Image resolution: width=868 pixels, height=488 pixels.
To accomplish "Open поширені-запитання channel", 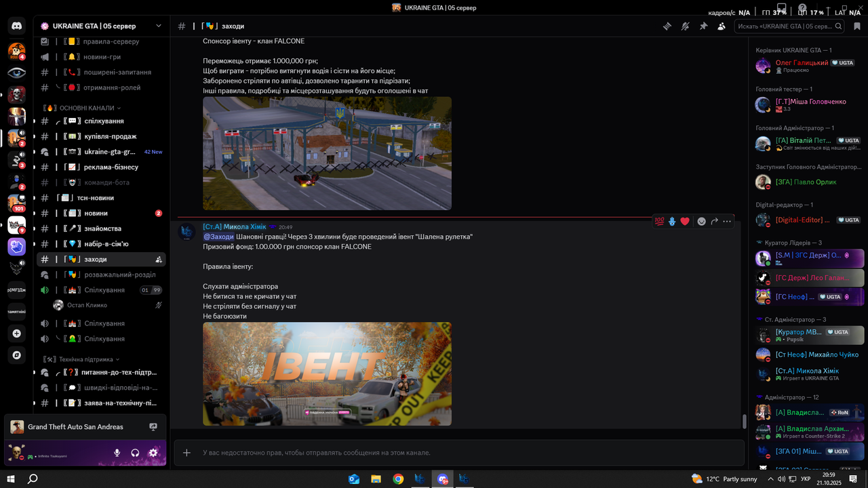I will (101, 73).
